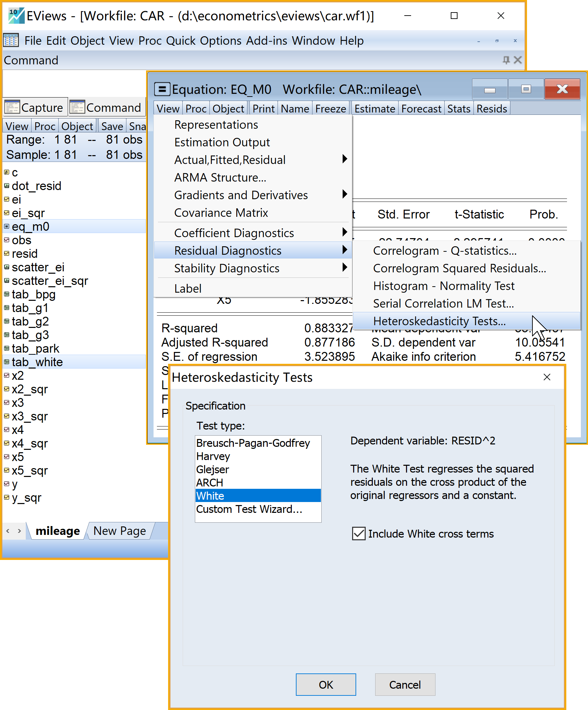Click the pin icon in Command panel
The image size is (588, 710).
click(x=506, y=60)
